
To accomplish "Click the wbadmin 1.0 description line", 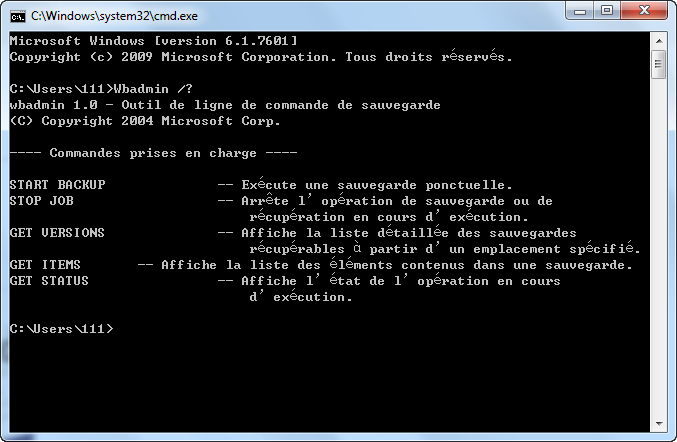I will tap(225, 105).
